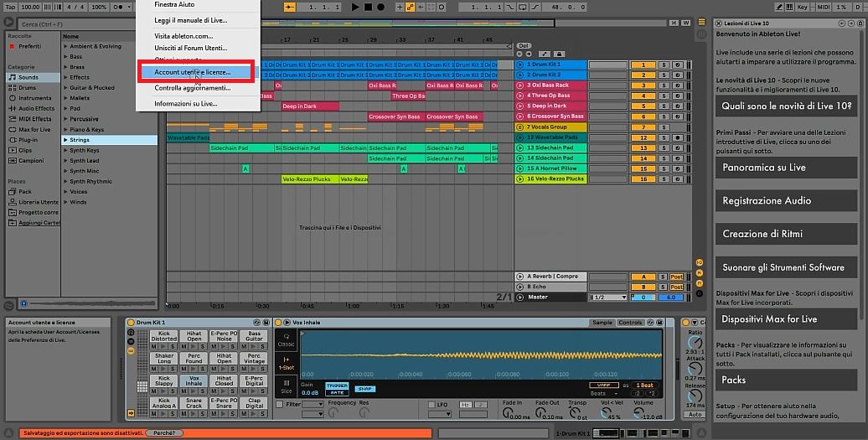The height and width of the screenshot is (440, 868).
Task: Expand Guitar & Plucked folder
Action: (65, 88)
